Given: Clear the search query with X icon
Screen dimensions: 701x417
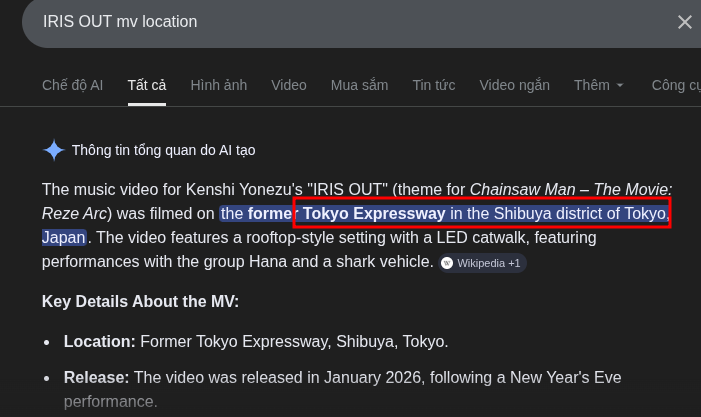Looking at the screenshot, I should point(684,22).
